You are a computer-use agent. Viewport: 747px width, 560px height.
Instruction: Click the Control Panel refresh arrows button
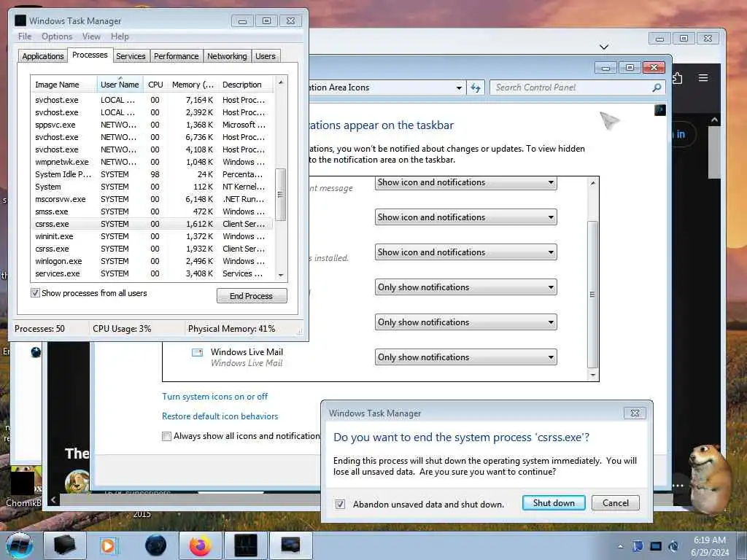pyautogui.click(x=476, y=87)
